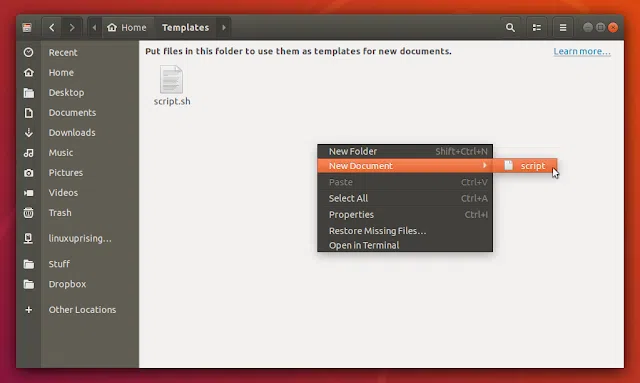Choose Open in Terminal entry
Screen dimensions: 640x383
point(405,245)
